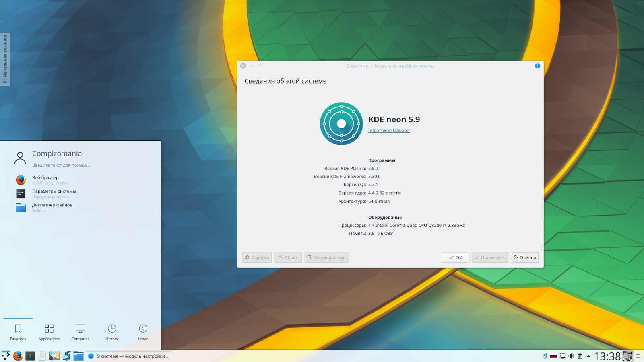644x362 pixels.
Task: Open the panel hamburger menu at screen corner
Action: click(x=638, y=356)
